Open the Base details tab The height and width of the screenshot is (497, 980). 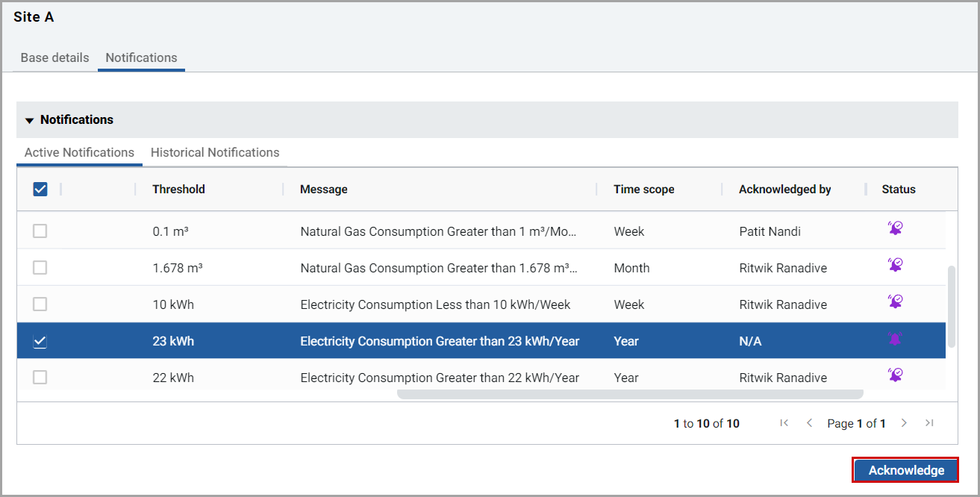point(54,57)
